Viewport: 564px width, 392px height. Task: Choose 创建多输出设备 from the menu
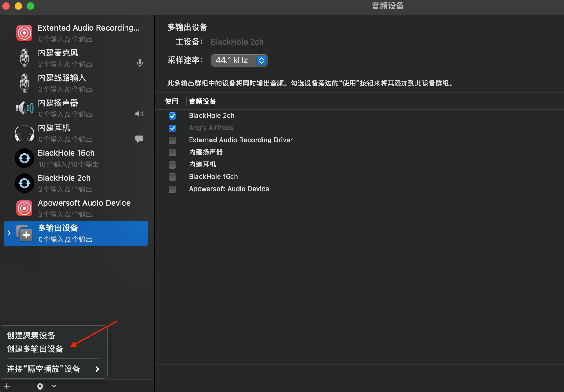pos(35,349)
